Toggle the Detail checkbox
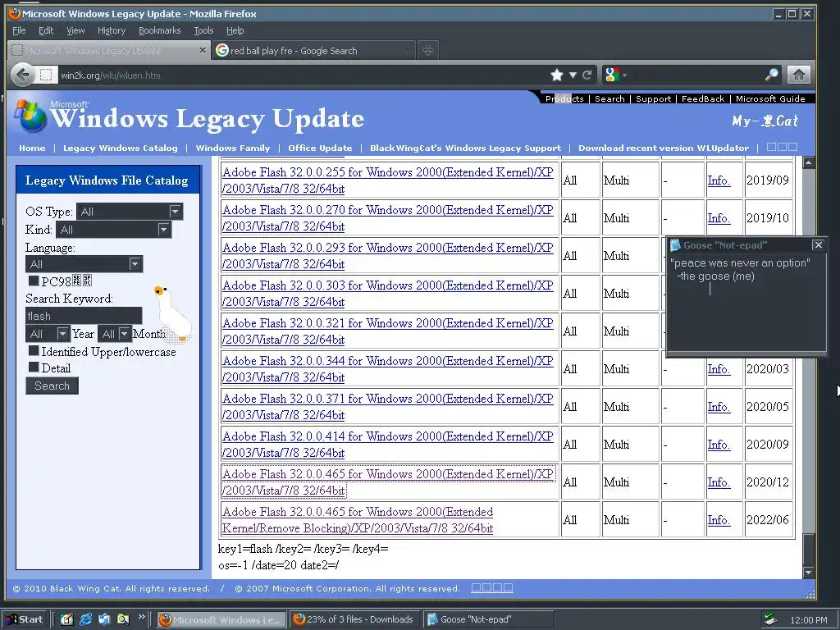 (33, 367)
